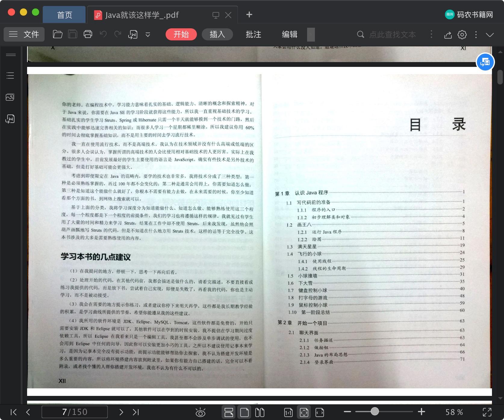Fit page to window
This screenshot has height=420, width=504.
click(x=304, y=412)
